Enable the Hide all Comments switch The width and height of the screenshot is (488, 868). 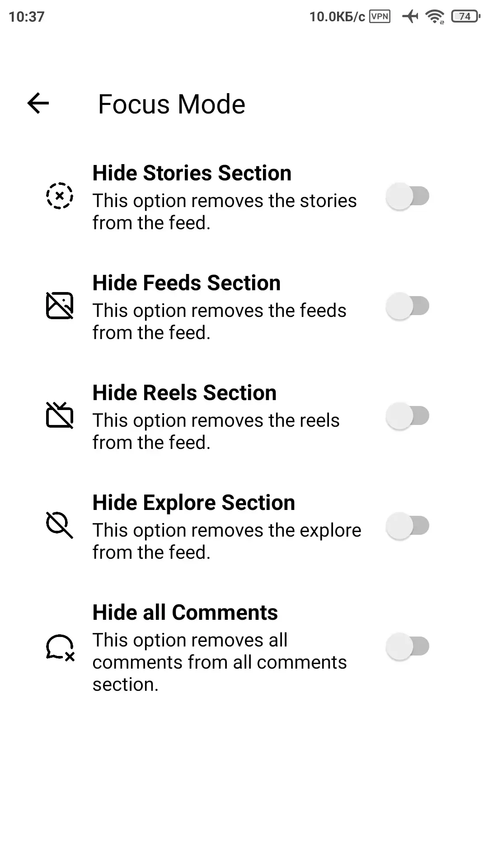click(408, 646)
